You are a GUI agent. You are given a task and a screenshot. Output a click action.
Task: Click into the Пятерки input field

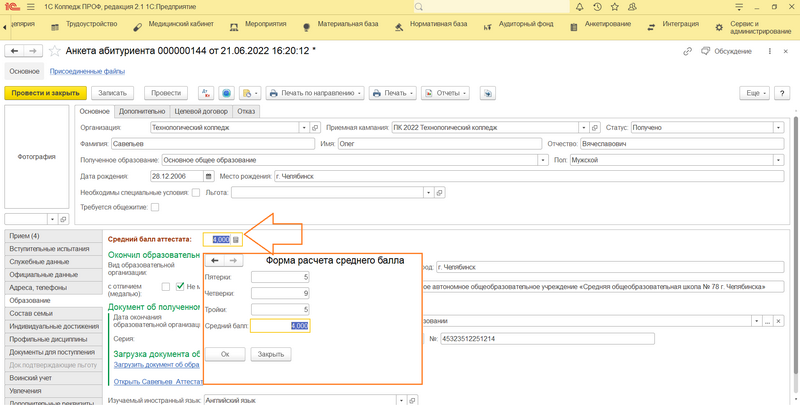[280, 276]
